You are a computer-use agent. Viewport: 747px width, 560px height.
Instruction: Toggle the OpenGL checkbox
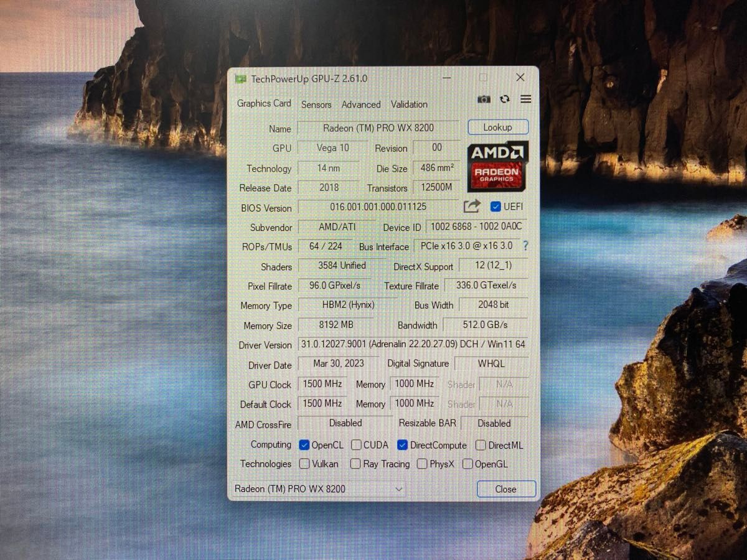pyautogui.click(x=467, y=464)
